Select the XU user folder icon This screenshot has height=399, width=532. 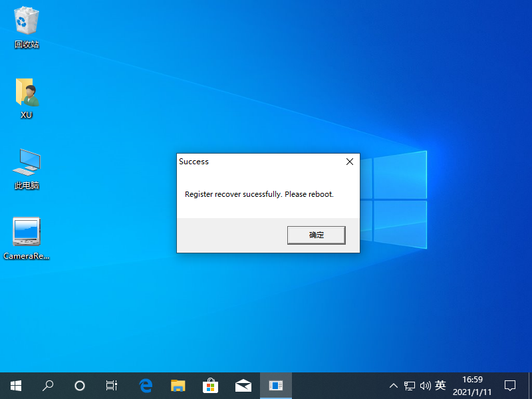pos(27,98)
